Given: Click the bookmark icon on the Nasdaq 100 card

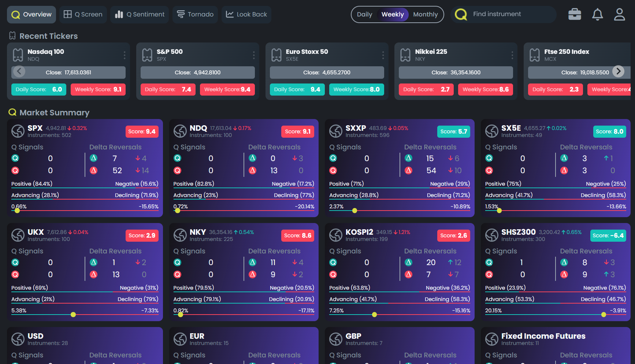Looking at the screenshot, I should 18,55.
